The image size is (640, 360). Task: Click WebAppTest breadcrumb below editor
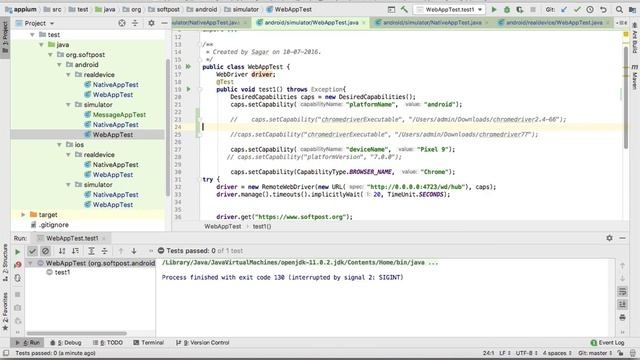click(x=223, y=226)
